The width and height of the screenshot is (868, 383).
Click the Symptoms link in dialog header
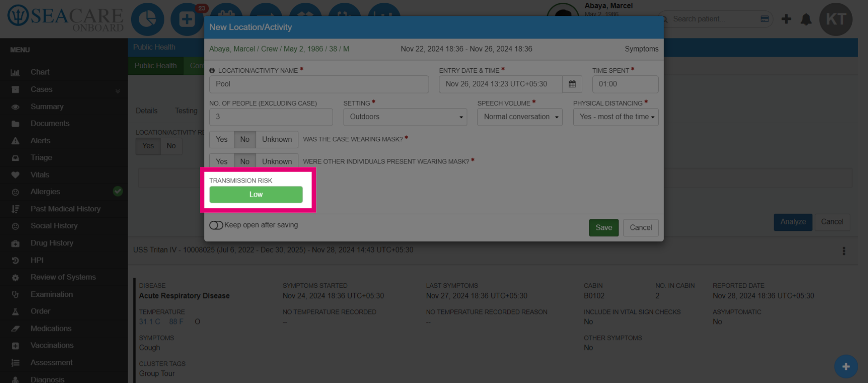642,49
